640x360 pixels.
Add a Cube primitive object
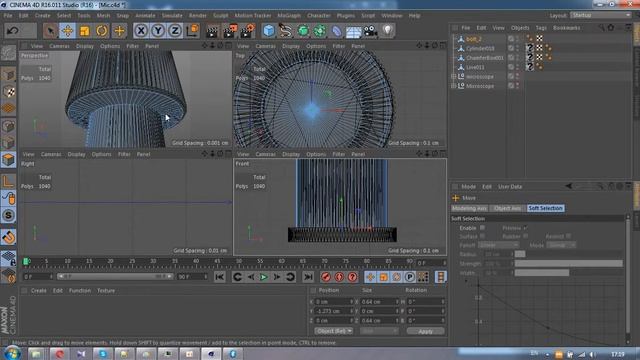pyautogui.click(x=269, y=31)
